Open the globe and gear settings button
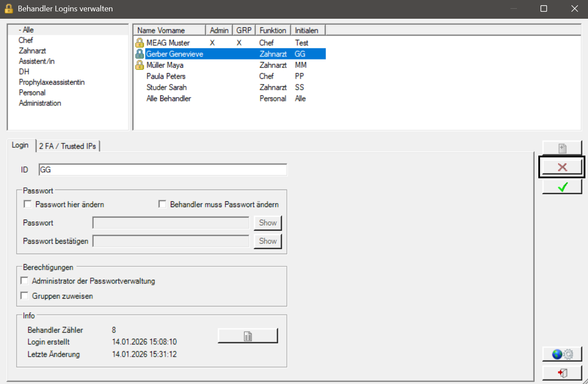 click(x=562, y=354)
